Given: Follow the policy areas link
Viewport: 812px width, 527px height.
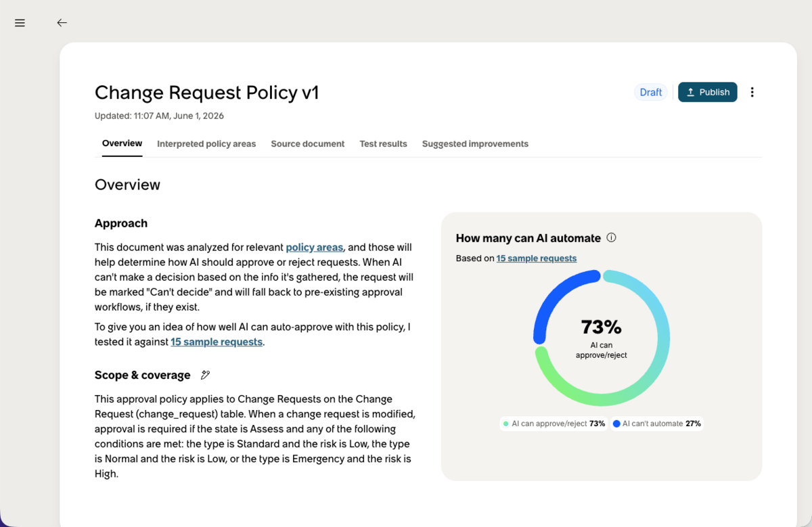Looking at the screenshot, I should coord(315,247).
